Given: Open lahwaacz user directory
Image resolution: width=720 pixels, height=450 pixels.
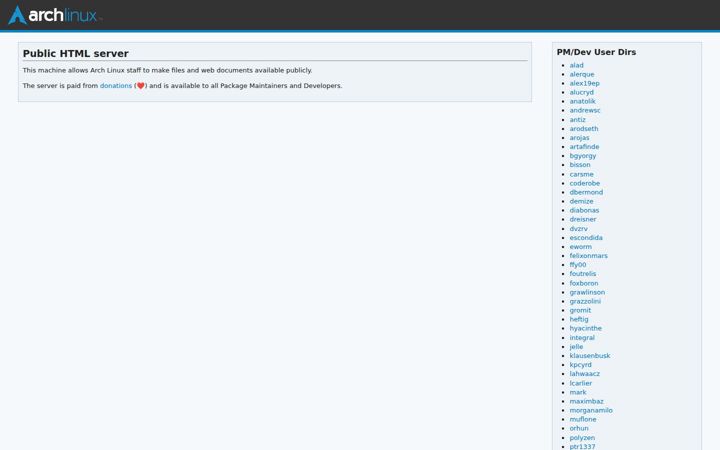Looking at the screenshot, I should pos(585,374).
